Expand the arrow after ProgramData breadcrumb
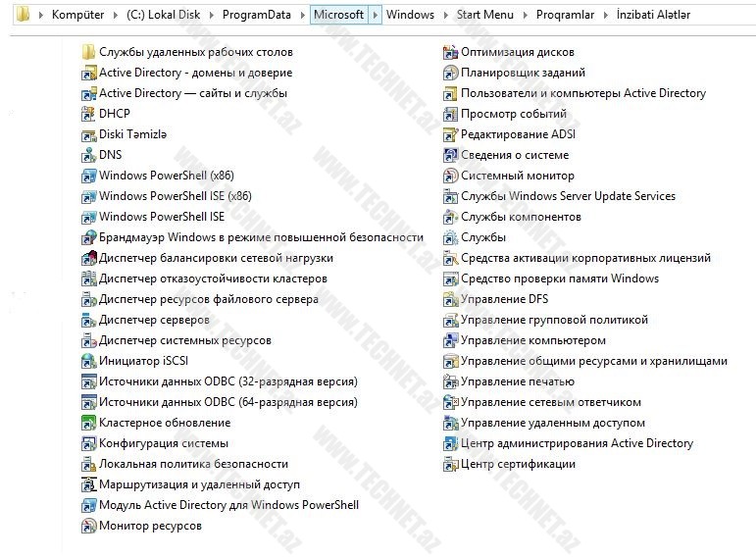Viewport: 756px width, 558px height. [x=302, y=15]
